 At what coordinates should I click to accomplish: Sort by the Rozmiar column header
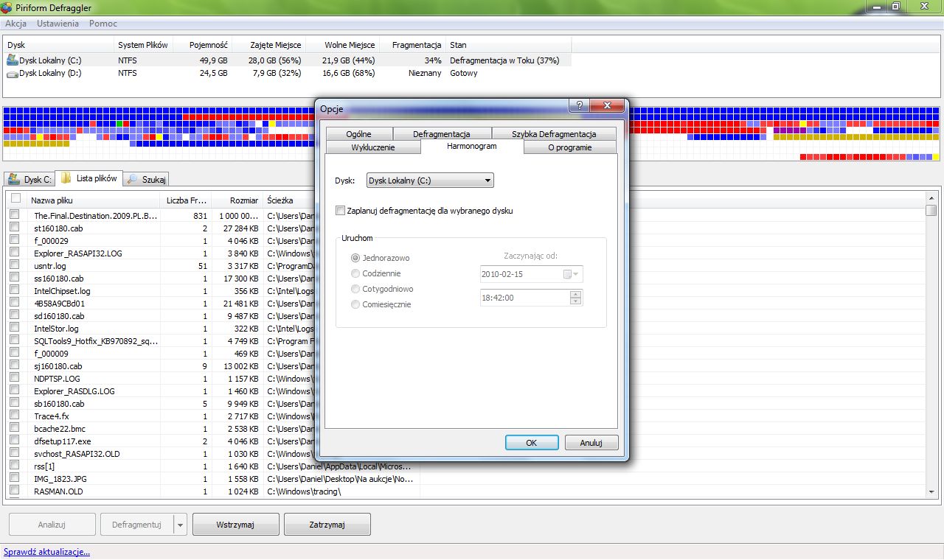point(237,200)
